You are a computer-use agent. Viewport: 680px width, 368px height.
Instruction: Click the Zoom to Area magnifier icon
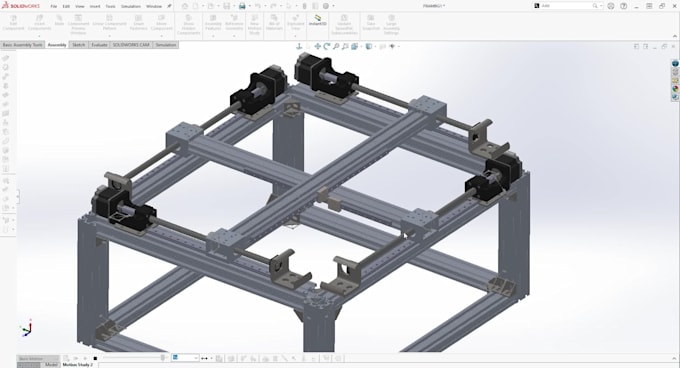click(345, 46)
